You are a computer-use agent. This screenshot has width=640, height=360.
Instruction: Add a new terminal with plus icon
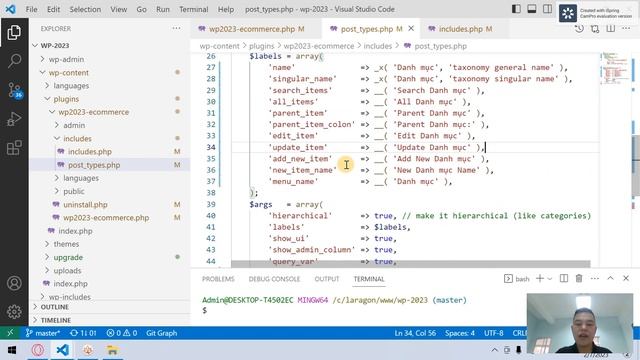540,278
